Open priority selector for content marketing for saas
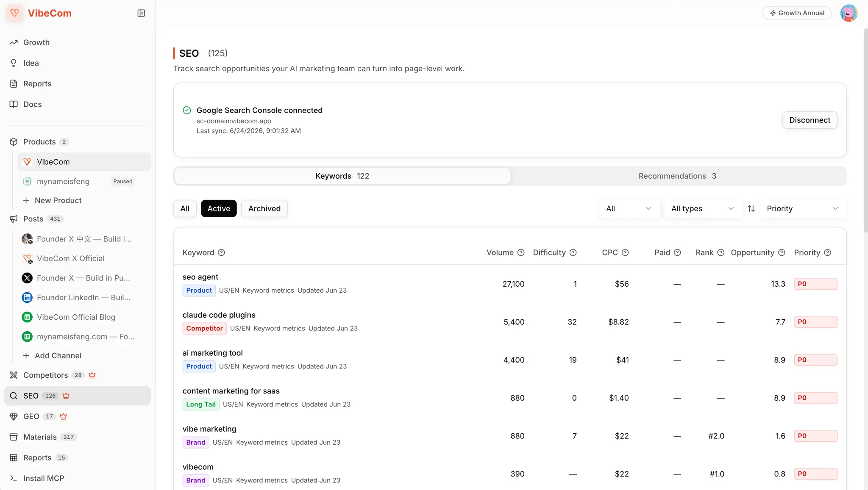 [815, 398]
